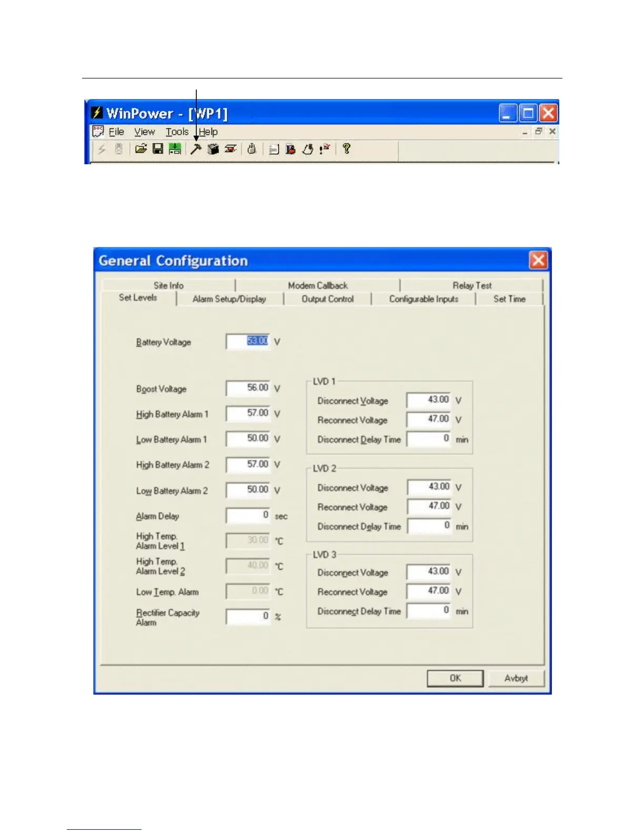Click the document icon left of File menu
Viewport: 644px width, 834px height.
pos(98,131)
